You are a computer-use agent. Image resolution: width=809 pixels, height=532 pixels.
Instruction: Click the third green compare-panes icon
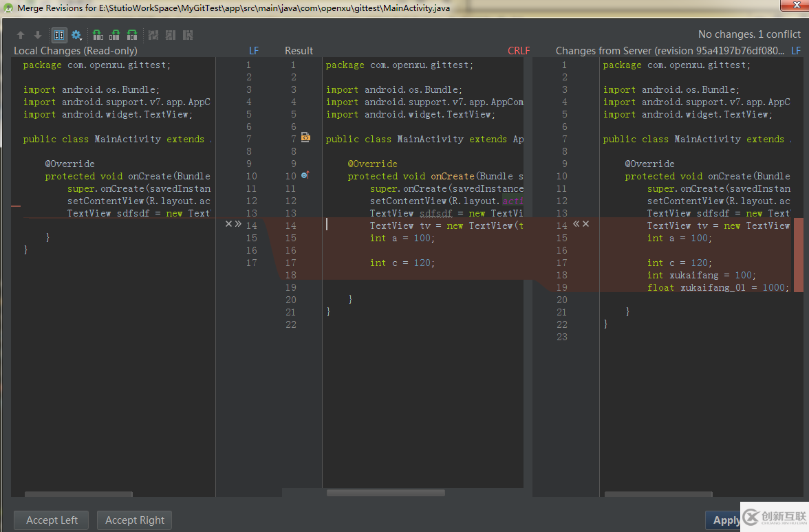click(x=132, y=35)
